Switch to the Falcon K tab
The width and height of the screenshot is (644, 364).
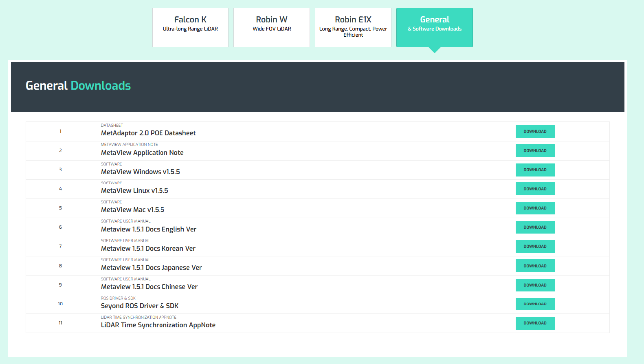point(190,27)
